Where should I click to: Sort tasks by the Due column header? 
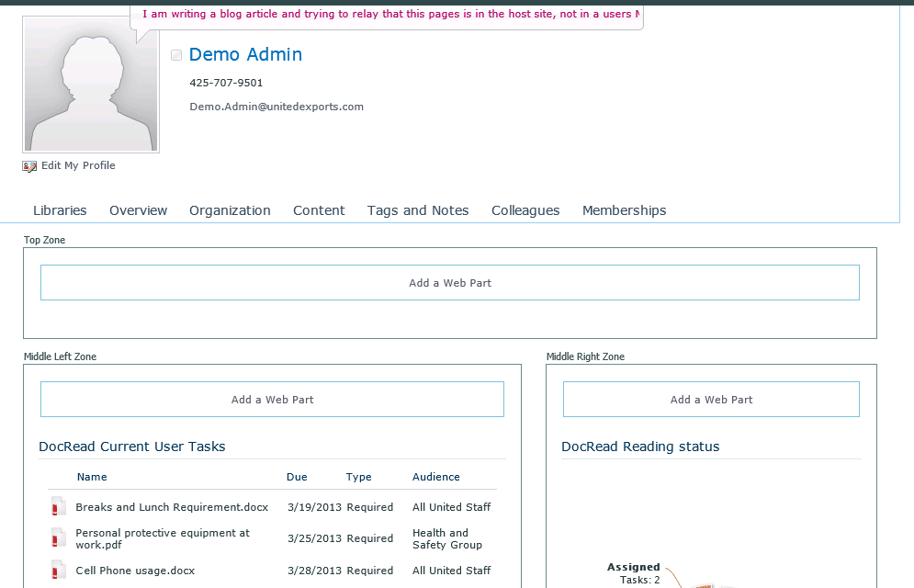tap(297, 477)
